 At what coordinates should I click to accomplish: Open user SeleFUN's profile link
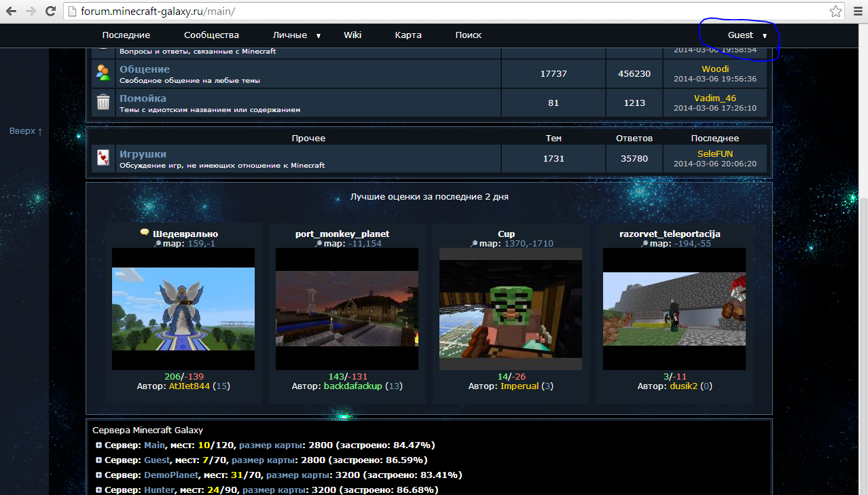[715, 154]
